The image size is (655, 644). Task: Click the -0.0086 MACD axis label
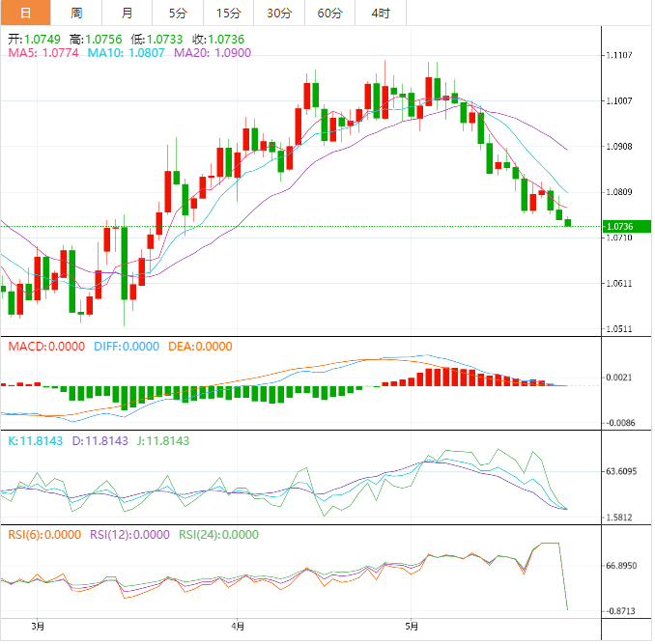point(620,423)
